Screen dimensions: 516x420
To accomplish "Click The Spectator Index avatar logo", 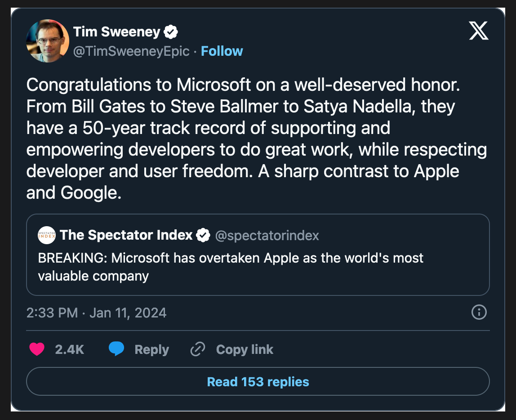I will 47,235.
